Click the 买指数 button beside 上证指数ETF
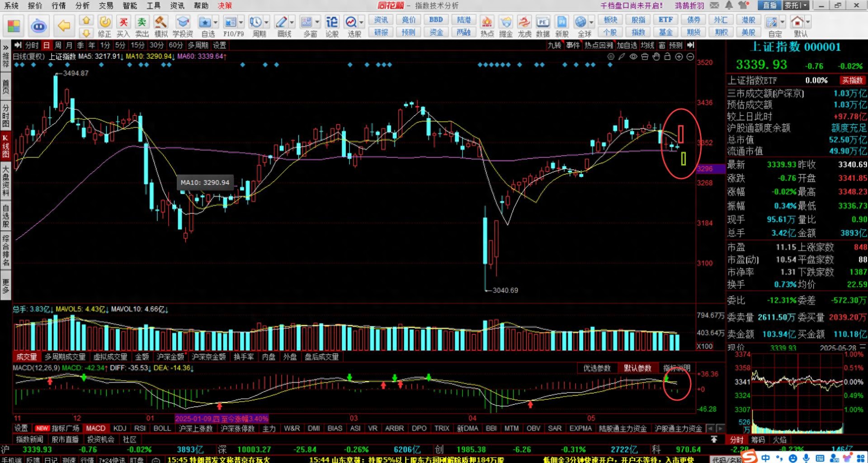Screen dimensions: 868x463 [x=852, y=80]
